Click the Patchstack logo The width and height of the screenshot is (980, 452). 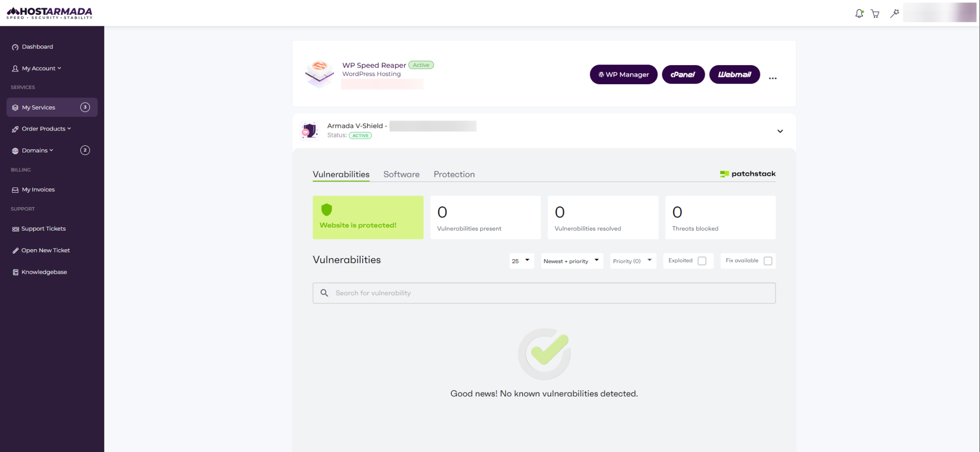tap(747, 174)
